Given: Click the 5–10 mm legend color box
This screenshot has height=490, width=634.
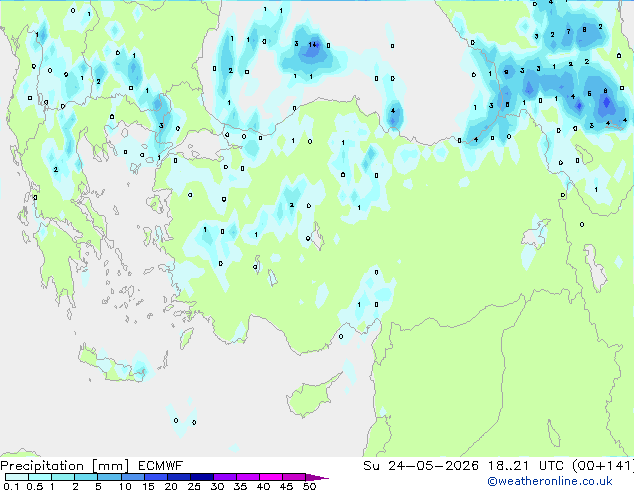Looking at the screenshot, I should pos(110,477).
